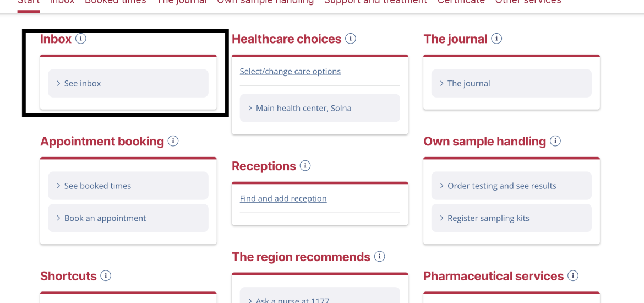Open See booked times item
Image resolution: width=644 pixels, height=303 pixels.
(x=128, y=186)
